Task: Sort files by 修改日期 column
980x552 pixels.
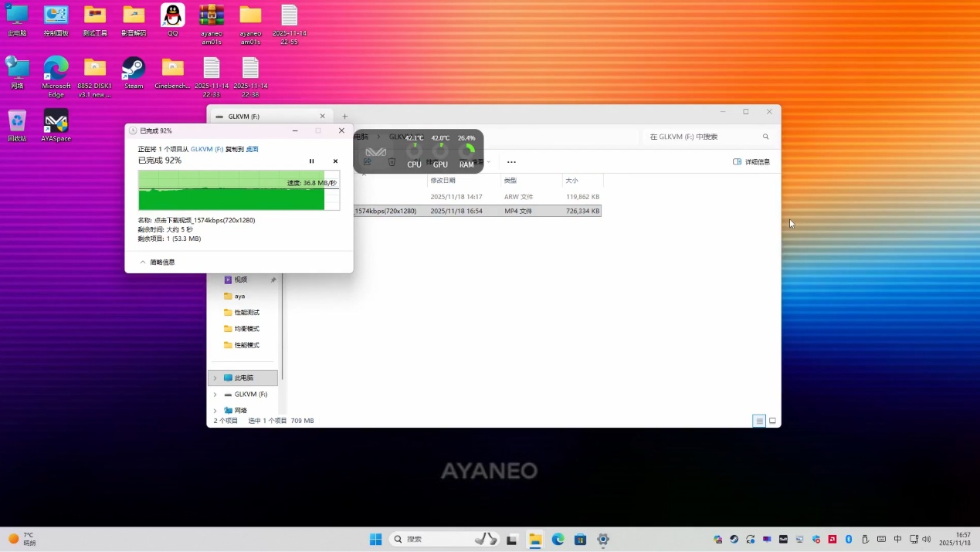Action: pyautogui.click(x=443, y=181)
